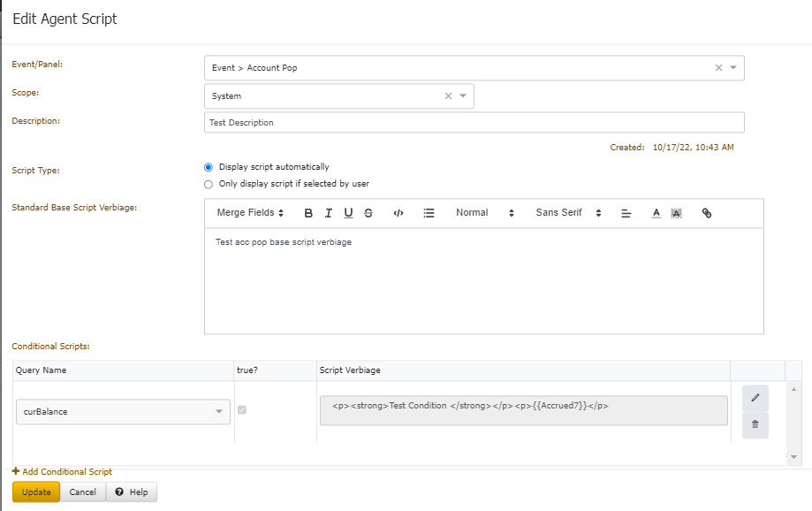Delete the curBalance conditional script
The image size is (812, 511).
pos(755,424)
